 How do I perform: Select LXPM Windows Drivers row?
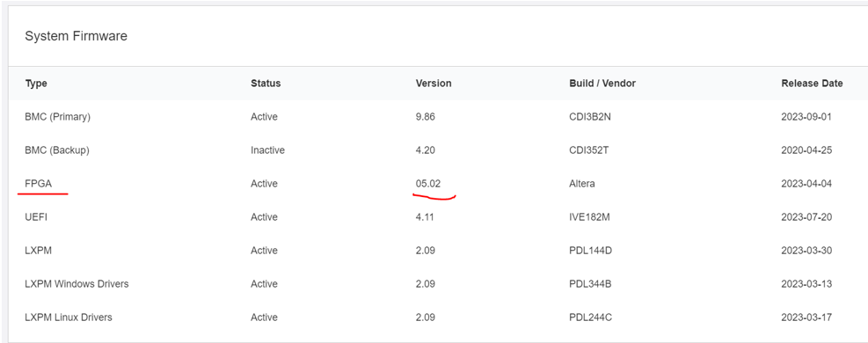[x=438, y=284]
